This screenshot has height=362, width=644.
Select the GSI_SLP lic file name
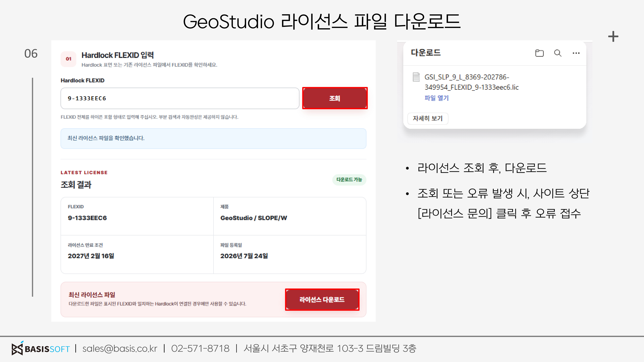click(472, 82)
